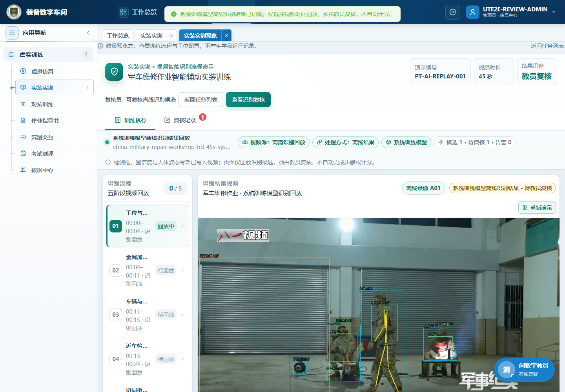Expand the UTE2E-REVIEW-ADMIN account dropdown arrow

click(x=554, y=12)
